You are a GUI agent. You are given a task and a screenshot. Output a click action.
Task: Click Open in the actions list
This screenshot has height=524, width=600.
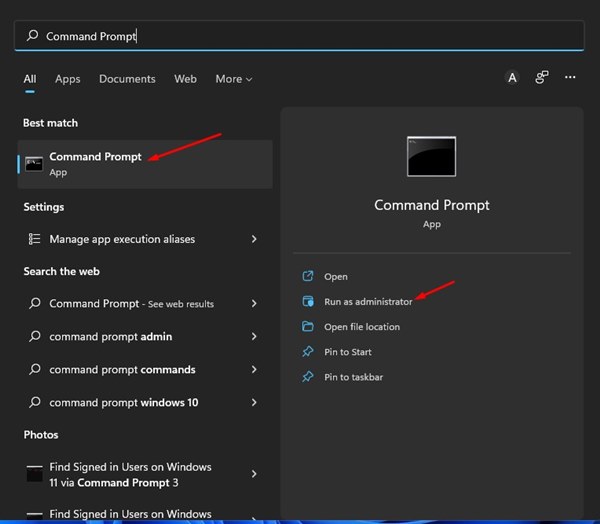pyautogui.click(x=335, y=277)
